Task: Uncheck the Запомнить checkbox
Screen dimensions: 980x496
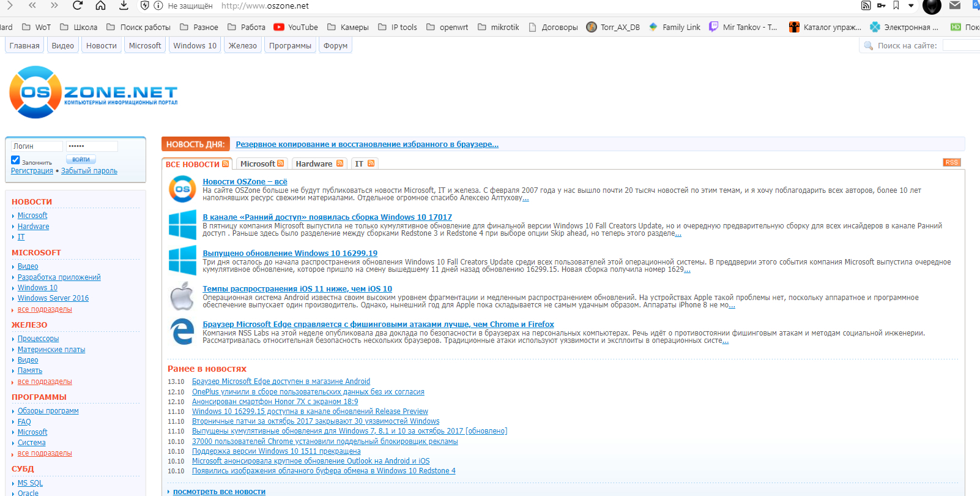Action: pyautogui.click(x=15, y=160)
